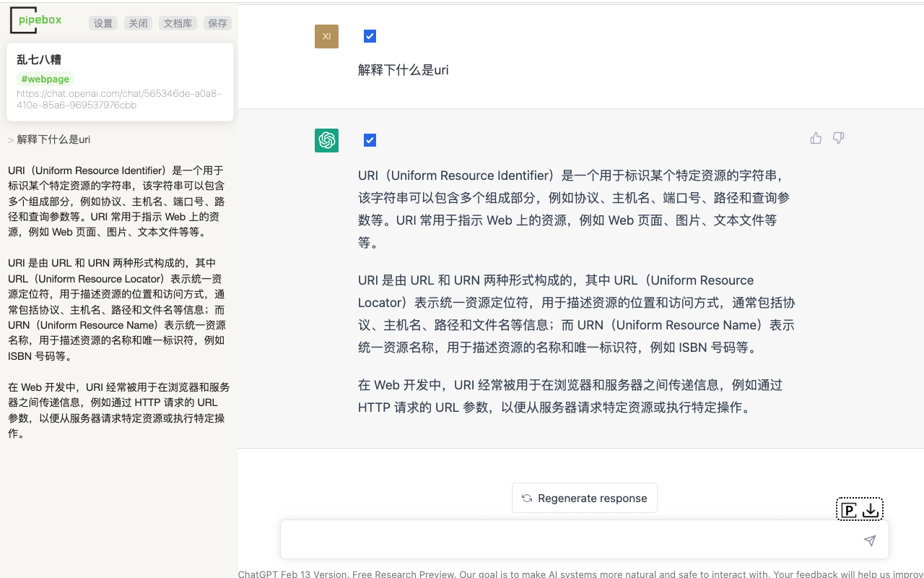Viewport: 924px width, 578px height.
Task: Click the #webpage tag
Action: point(45,79)
